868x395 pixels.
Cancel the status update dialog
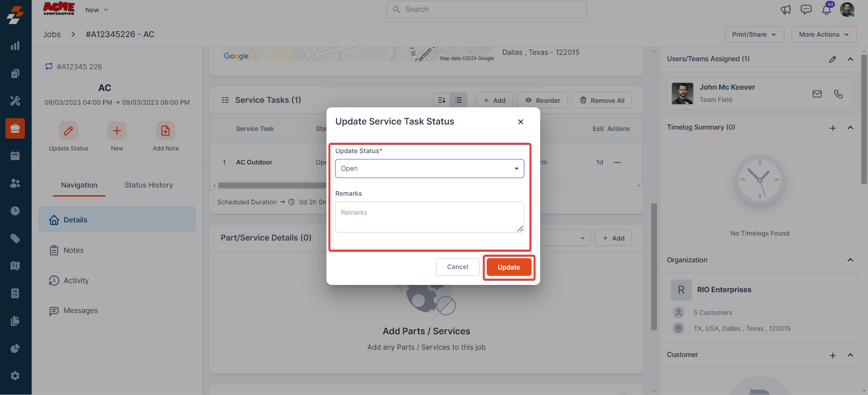point(457,267)
